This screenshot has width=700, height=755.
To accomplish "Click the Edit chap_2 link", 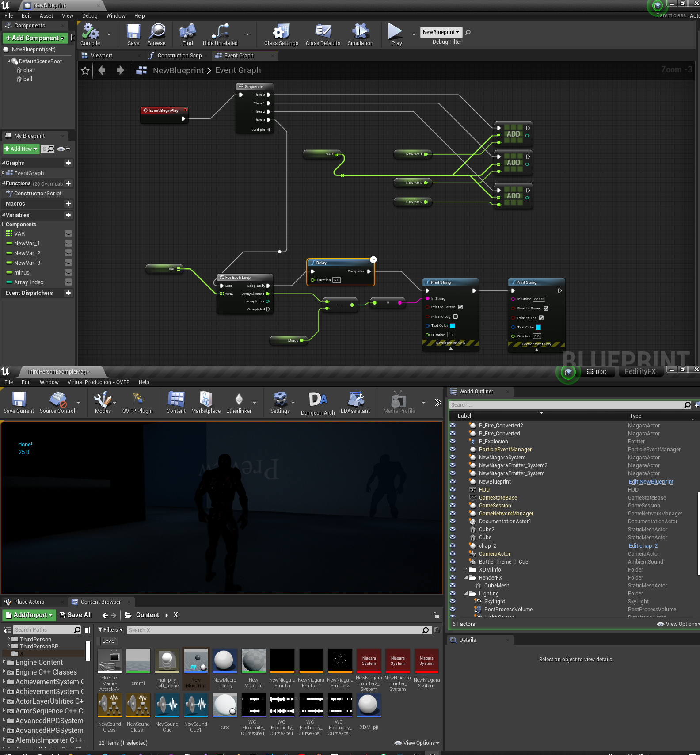I will point(643,546).
